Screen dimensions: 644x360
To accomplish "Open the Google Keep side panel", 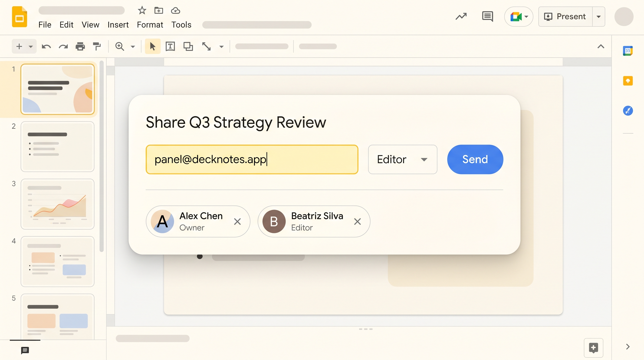I will tap(628, 81).
